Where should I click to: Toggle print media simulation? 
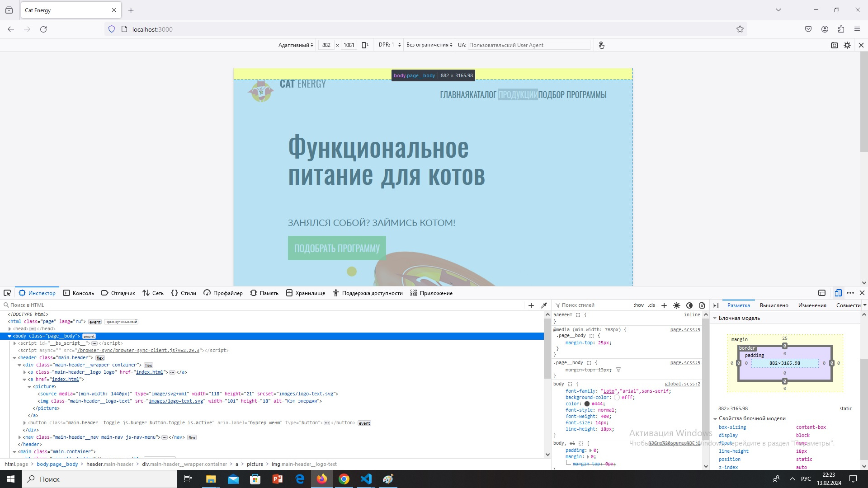pos(702,305)
